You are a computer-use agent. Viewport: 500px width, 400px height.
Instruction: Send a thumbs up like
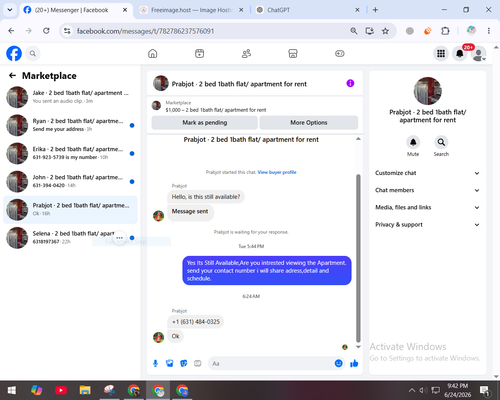pyautogui.click(x=354, y=363)
